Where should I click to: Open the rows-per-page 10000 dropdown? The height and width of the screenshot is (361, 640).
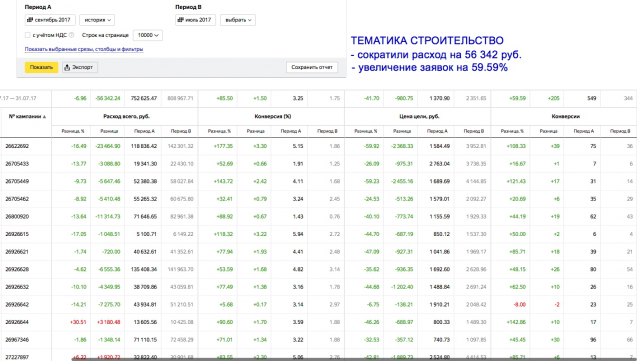[148, 36]
